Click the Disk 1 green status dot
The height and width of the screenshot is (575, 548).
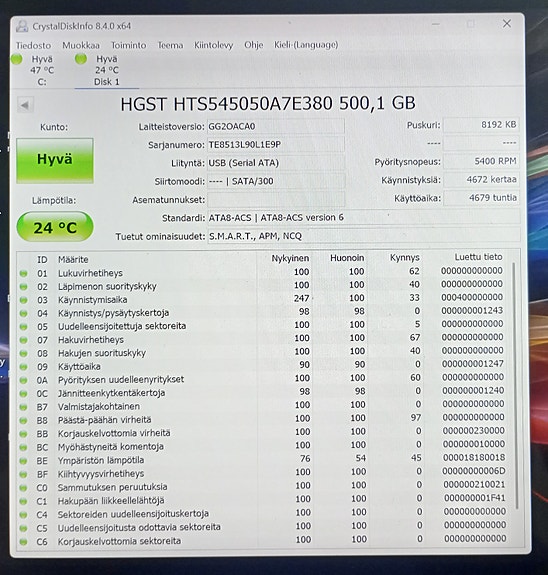point(81,58)
